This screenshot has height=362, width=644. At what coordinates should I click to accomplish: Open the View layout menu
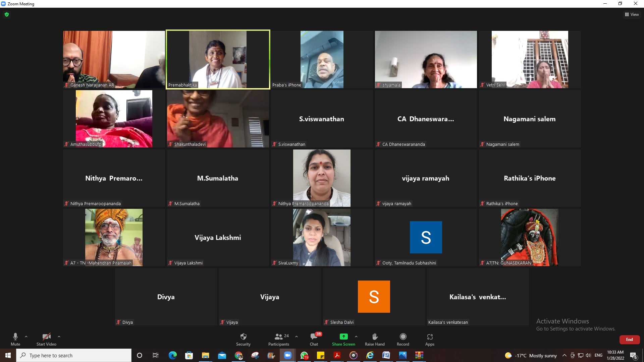632,14
